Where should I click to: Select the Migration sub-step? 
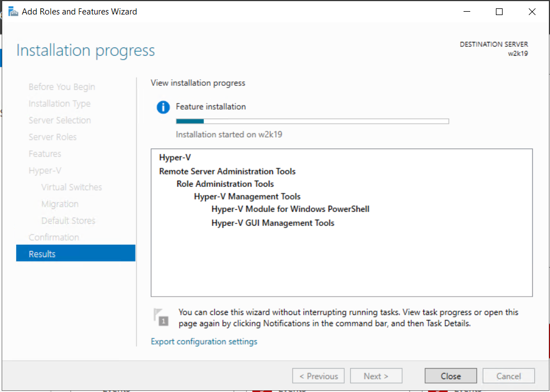[x=60, y=204]
